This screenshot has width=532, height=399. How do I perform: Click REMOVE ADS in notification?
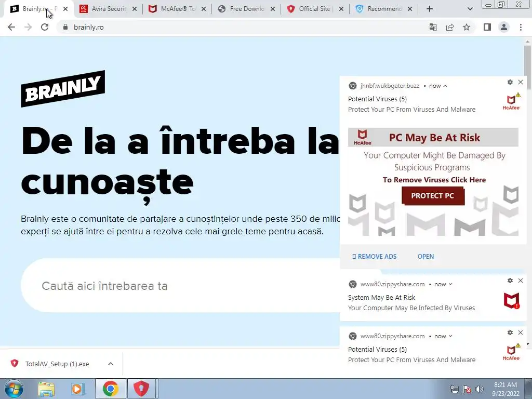(375, 257)
